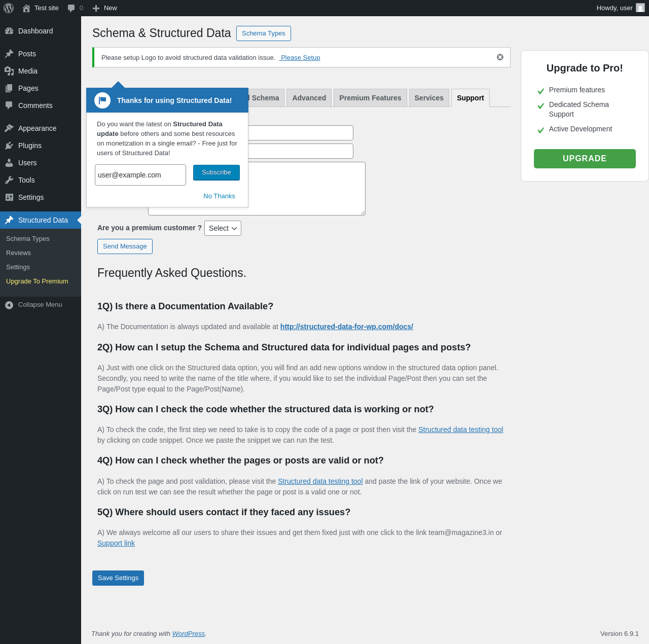The width and height of the screenshot is (649, 644).
Task: Select the Support tab
Action: tap(471, 98)
